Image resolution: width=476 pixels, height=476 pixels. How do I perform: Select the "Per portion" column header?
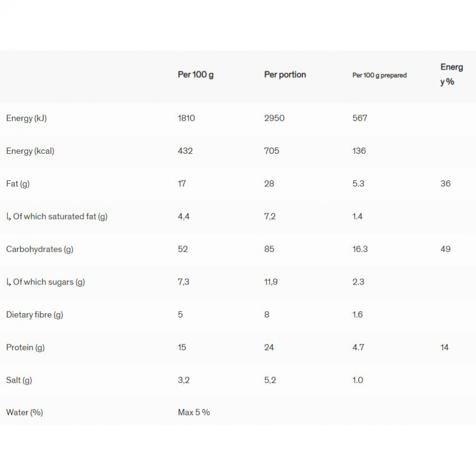(285, 75)
